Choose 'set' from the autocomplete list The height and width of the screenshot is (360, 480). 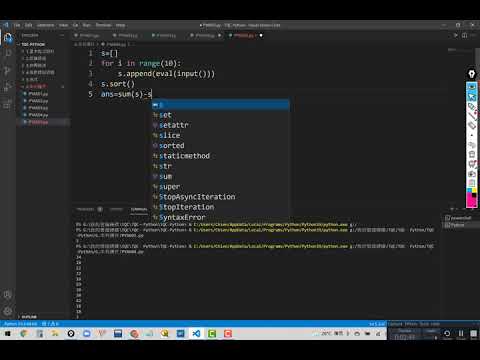(x=221, y=115)
